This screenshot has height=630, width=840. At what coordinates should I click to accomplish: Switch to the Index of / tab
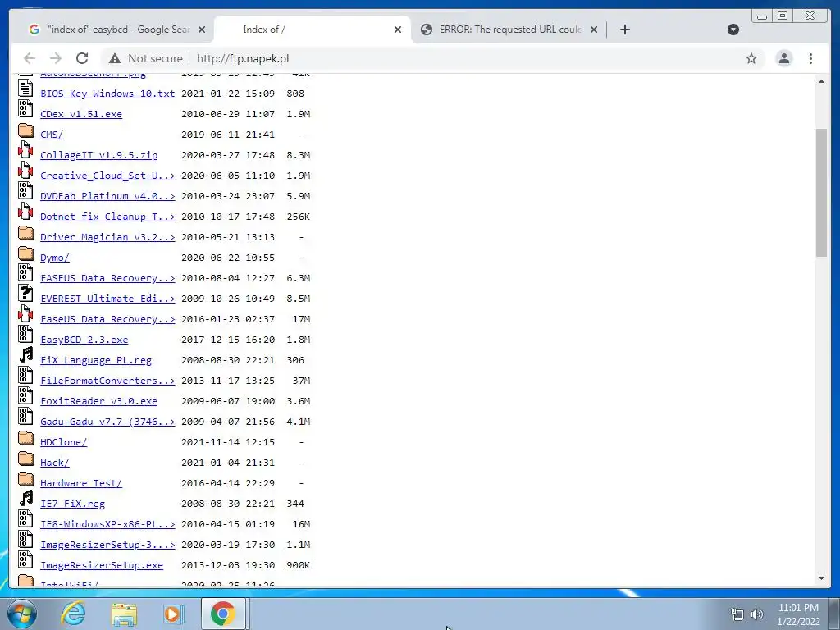[x=313, y=30]
